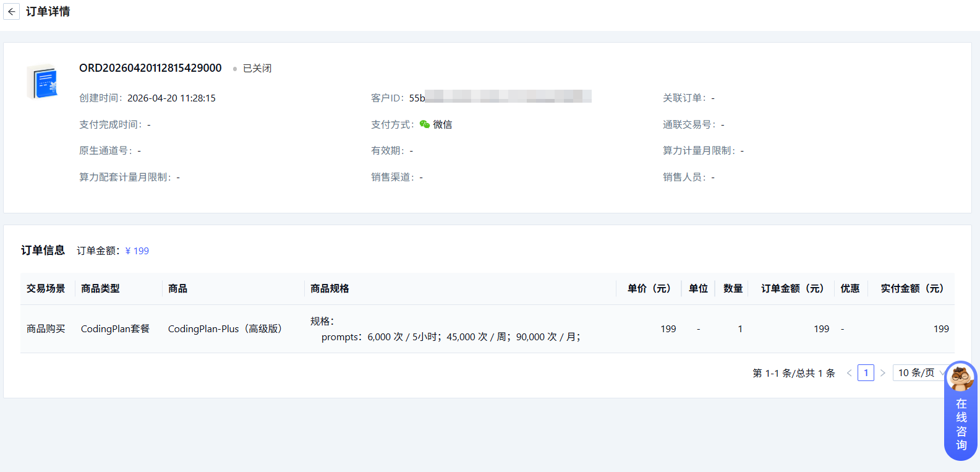The image size is (980, 472).
Task: Click the 通联交易号 field label
Action: [x=689, y=124]
